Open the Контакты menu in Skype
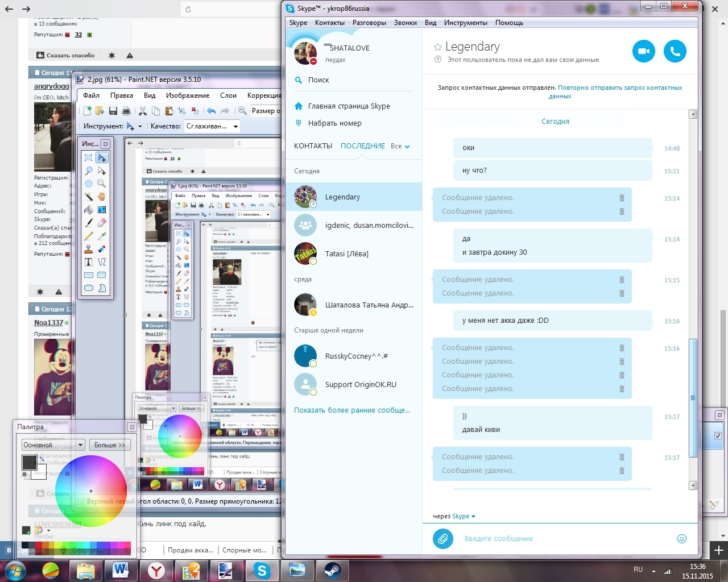The height and width of the screenshot is (582, 728). coord(330,23)
